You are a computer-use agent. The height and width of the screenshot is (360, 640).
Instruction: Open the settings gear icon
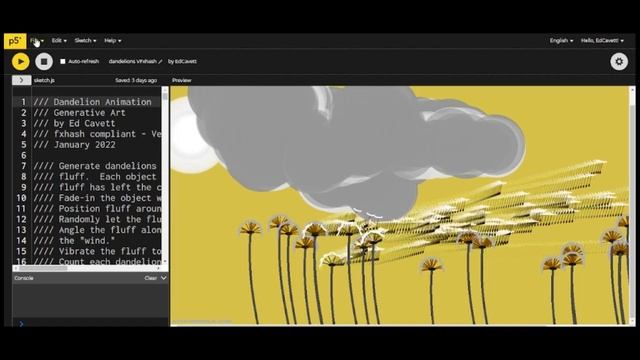click(619, 62)
